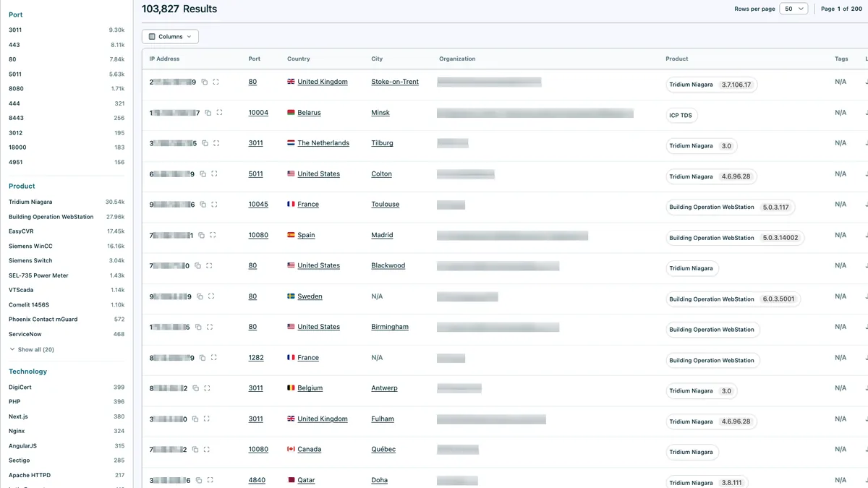Select Building Operation WebStation filter in sidebar
This screenshot has width=868, height=488.
[67, 217]
